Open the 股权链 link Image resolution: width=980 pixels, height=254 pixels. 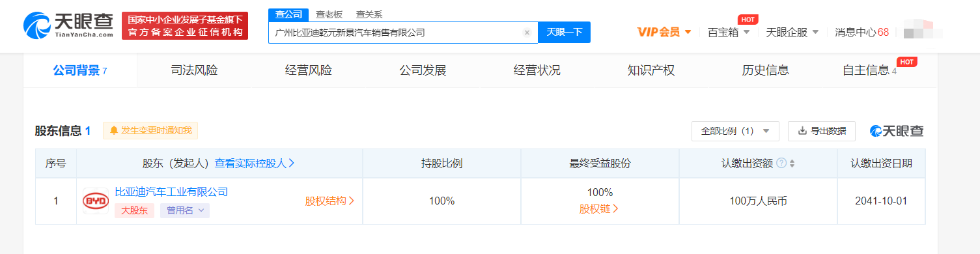tap(599, 209)
